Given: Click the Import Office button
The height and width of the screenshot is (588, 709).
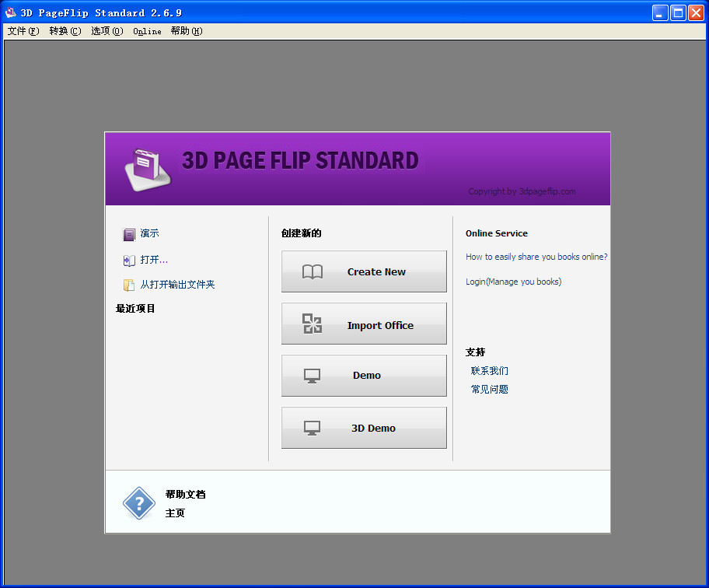Looking at the screenshot, I should 364,324.
